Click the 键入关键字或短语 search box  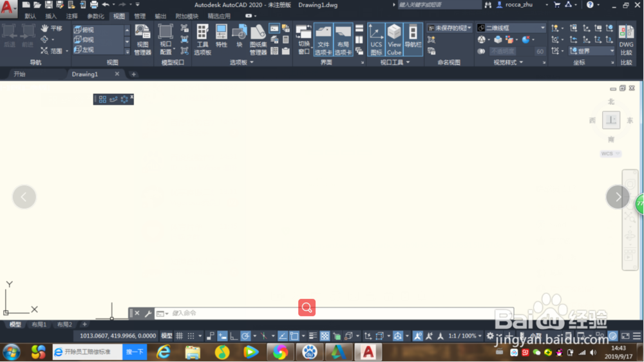pos(439,5)
